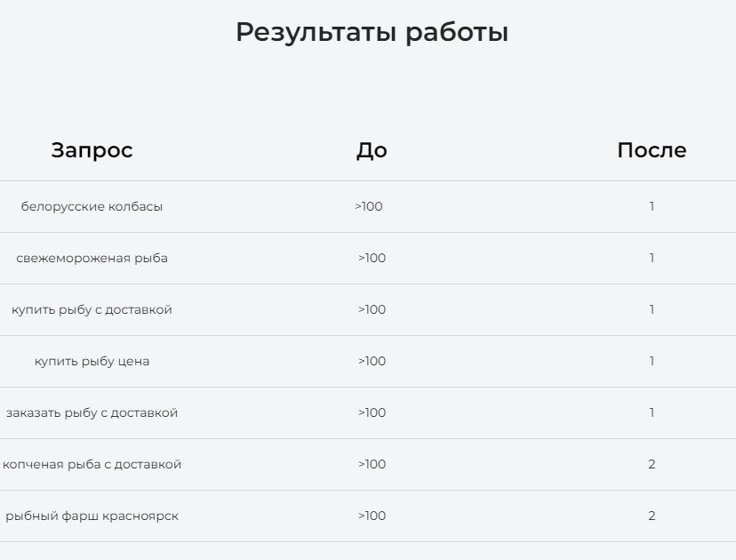The height and width of the screenshot is (560, 736).
Task: Click the "Запрос" column header
Action: 92,150
